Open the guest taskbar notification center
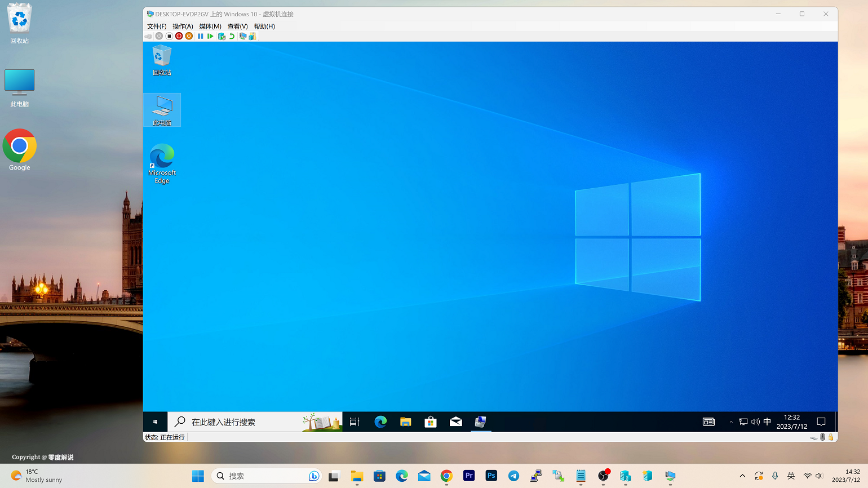868x488 pixels. 821,422
